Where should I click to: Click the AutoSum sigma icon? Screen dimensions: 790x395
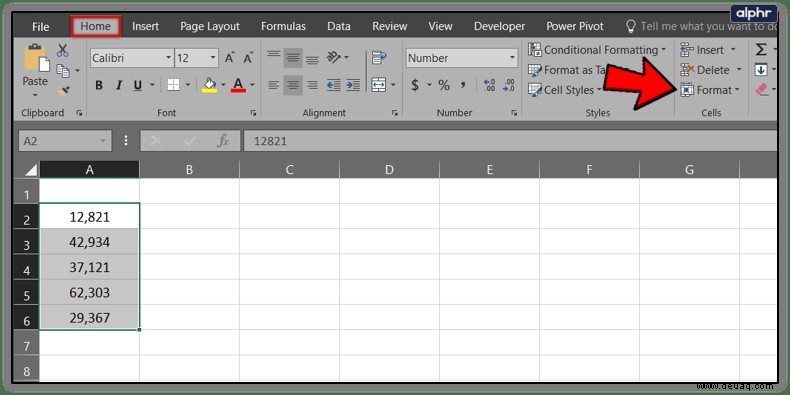pos(761,49)
